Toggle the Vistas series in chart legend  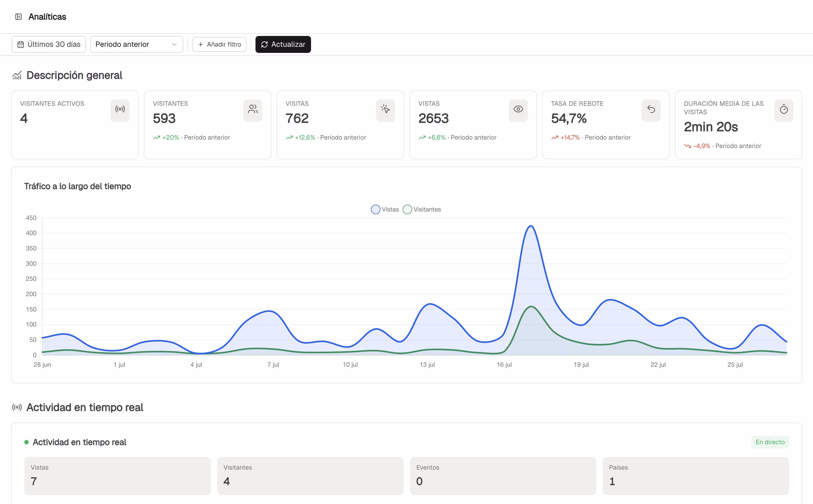coord(385,209)
